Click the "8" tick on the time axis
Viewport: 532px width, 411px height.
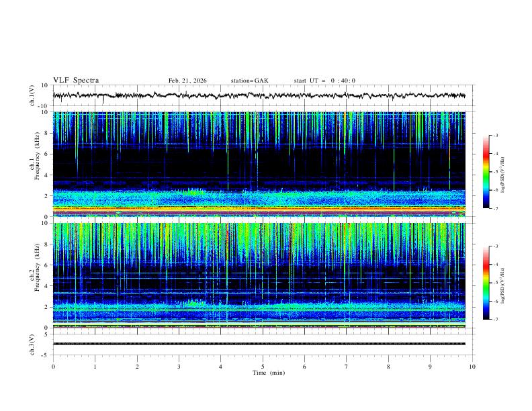pos(388,367)
